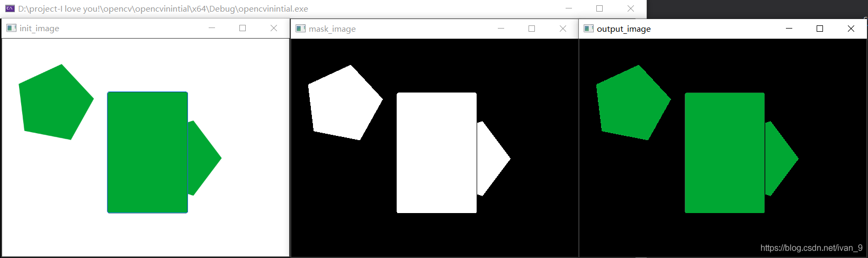This screenshot has height=258, width=868.
Task: Click the green rectangle in output_image
Action: pyautogui.click(x=725, y=153)
